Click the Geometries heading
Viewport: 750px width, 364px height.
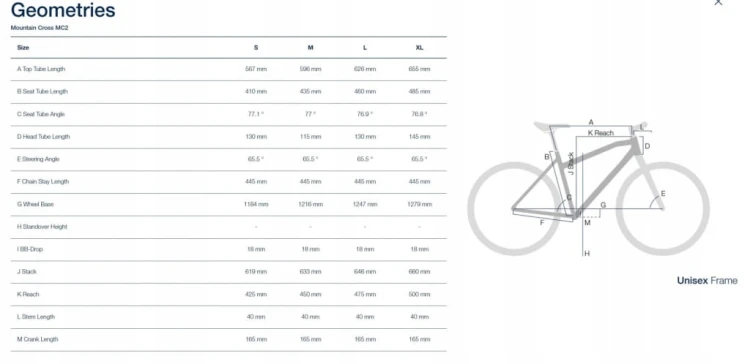[x=63, y=10]
